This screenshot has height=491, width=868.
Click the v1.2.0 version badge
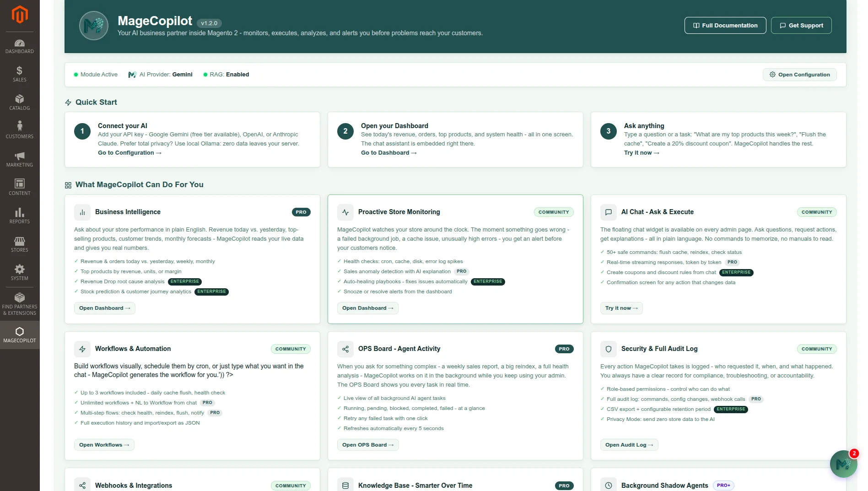pos(209,23)
